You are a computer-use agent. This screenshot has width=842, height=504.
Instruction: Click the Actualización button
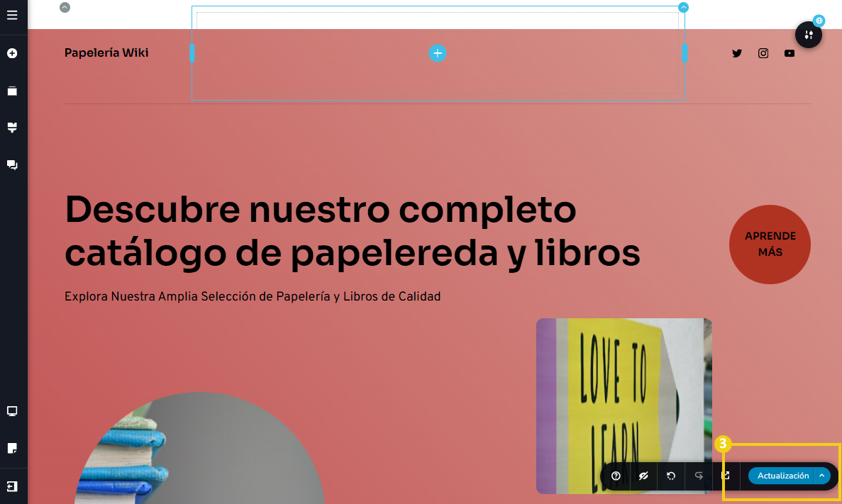pos(782,476)
